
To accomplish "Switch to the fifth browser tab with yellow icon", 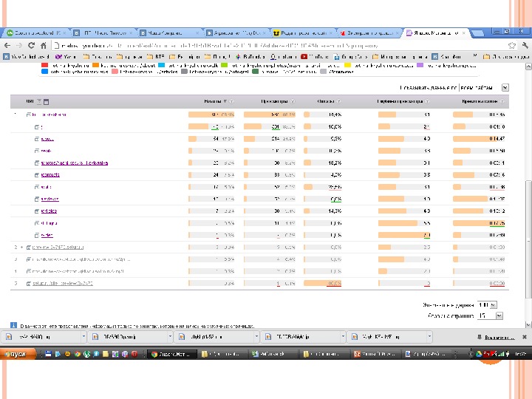I will point(303,33).
